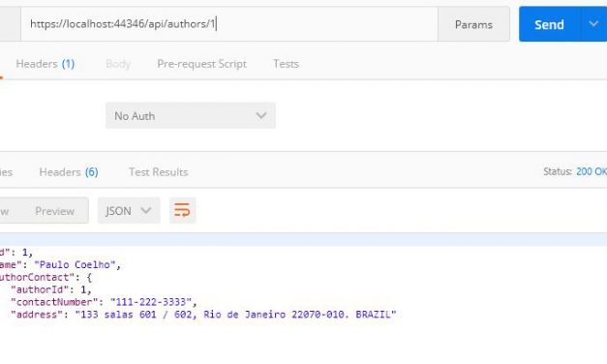Screen dimensions: 607x364
Task: Switch to the Tests tab
Action: pos(286,64)
